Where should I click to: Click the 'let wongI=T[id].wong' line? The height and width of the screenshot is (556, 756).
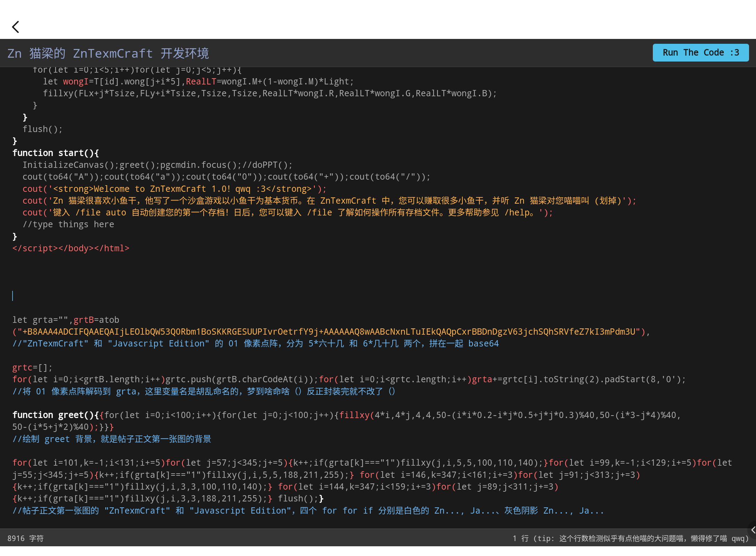point(198,82)
